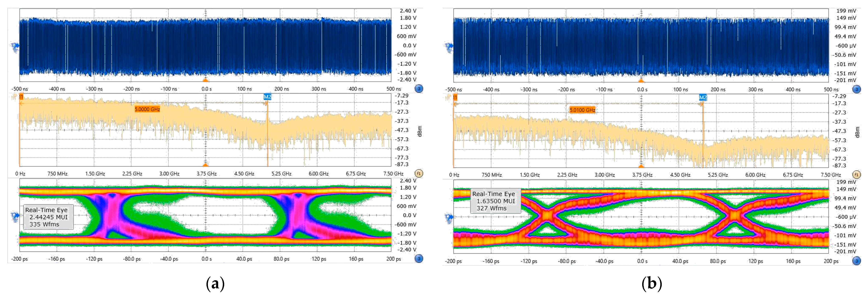Click the blue channel 3 badge in panel (a) waveform view
This screenshot has width=868, height=297.
coord(419,89)
